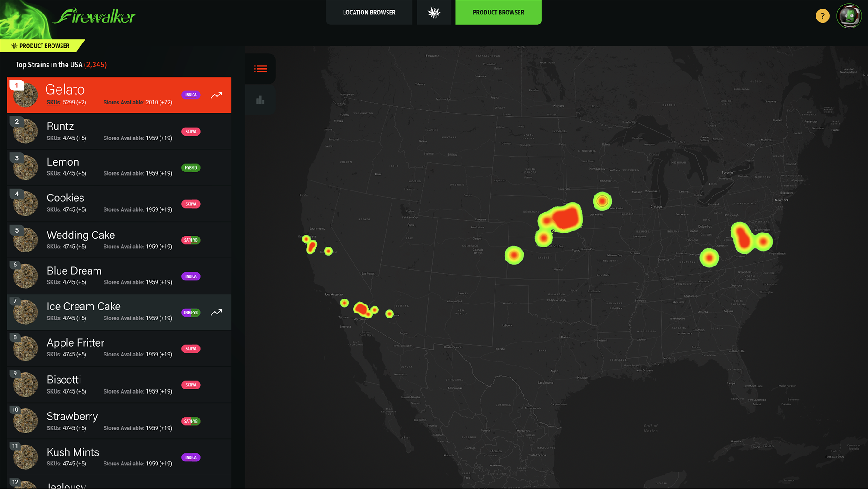This screenshot has height=489, width=868.
Task: Click the INDICA tag on Gelato
Action: (191, 95)
